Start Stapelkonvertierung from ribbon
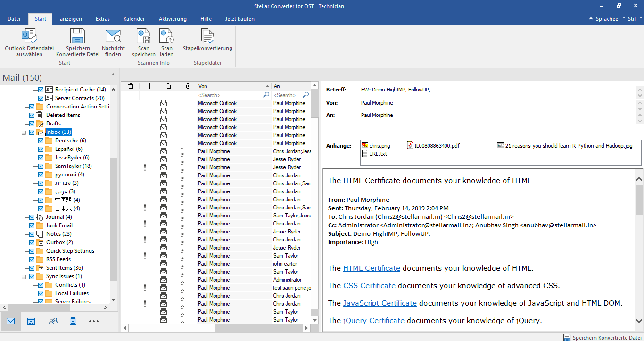The height and width of the screenshot is (341, 644). 207,36
